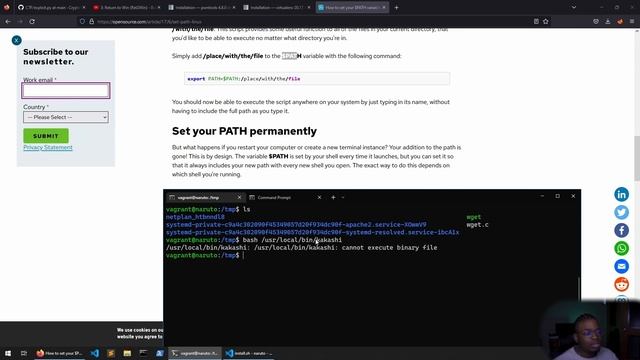The height and width of the screenshot is (360, 640).
Task: Close the Command Prompt terminal tab
Action: (x=319, y=198)
